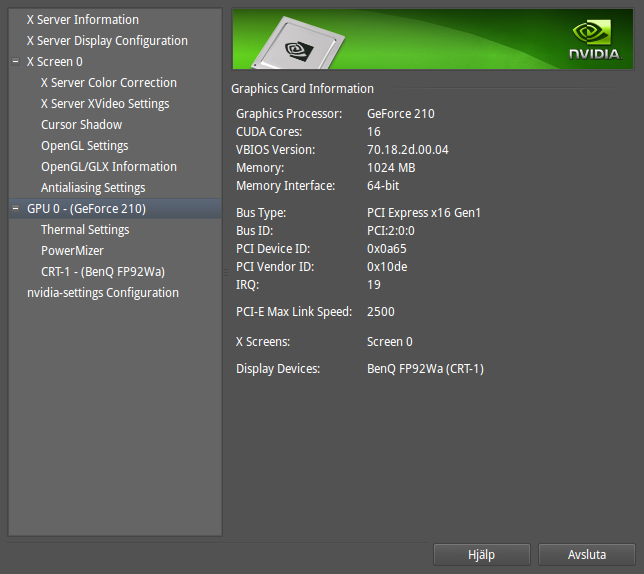Select CRT-1 - (BenQ FP92Wa) display
The image size is (644, 574).
[103, 272]
